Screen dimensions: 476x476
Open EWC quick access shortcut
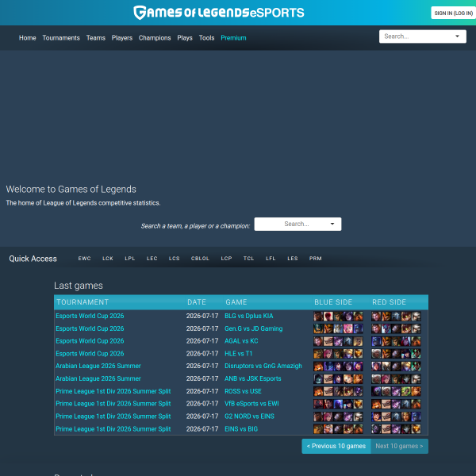pyautogui.click(x=84, y=259)
